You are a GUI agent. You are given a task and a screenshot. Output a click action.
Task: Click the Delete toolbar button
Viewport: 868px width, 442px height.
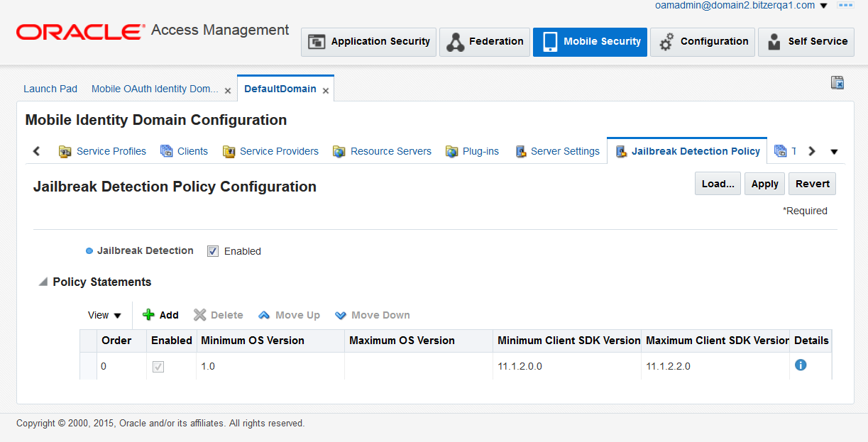point(219,315)
